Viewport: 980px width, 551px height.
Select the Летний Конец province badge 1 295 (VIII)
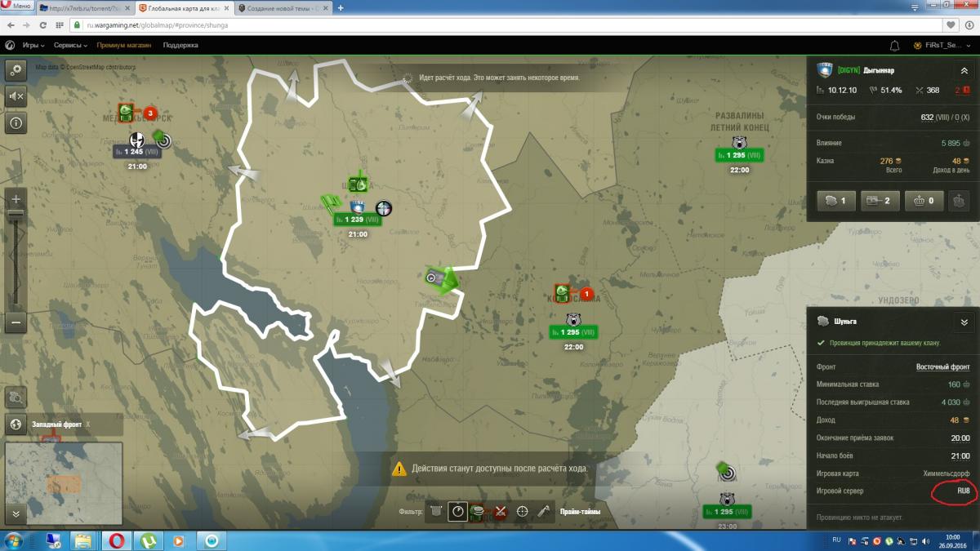pyautogui.click(x=739, y=155)
